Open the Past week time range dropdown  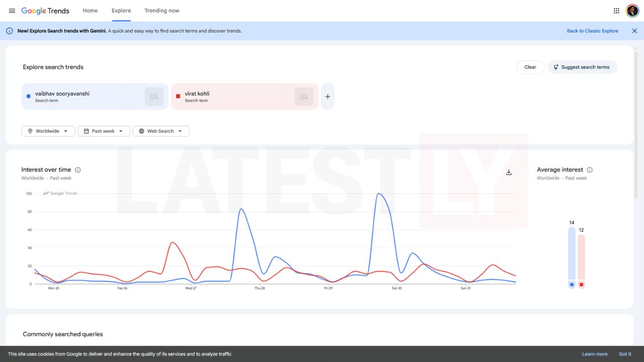(x=104, y=131)
